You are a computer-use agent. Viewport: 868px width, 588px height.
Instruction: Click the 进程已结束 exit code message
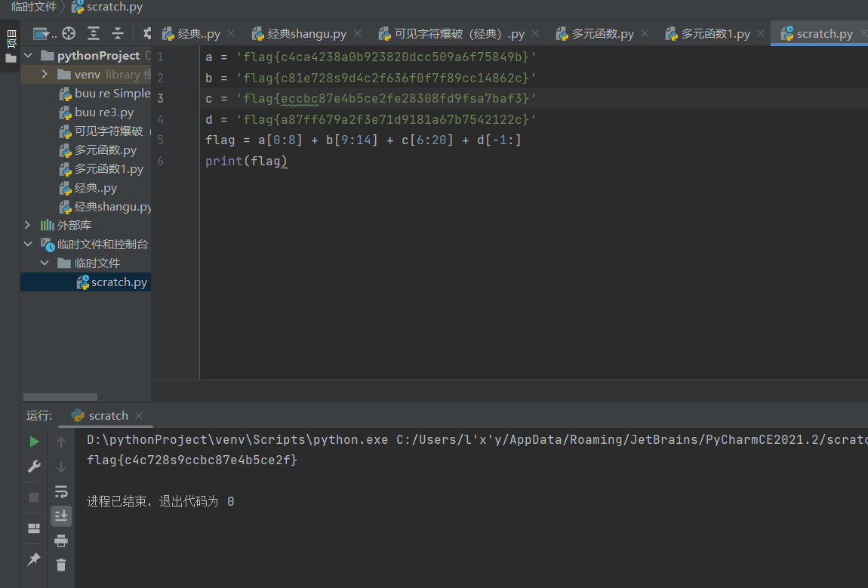pyautogui.click(x=161, y=502)
